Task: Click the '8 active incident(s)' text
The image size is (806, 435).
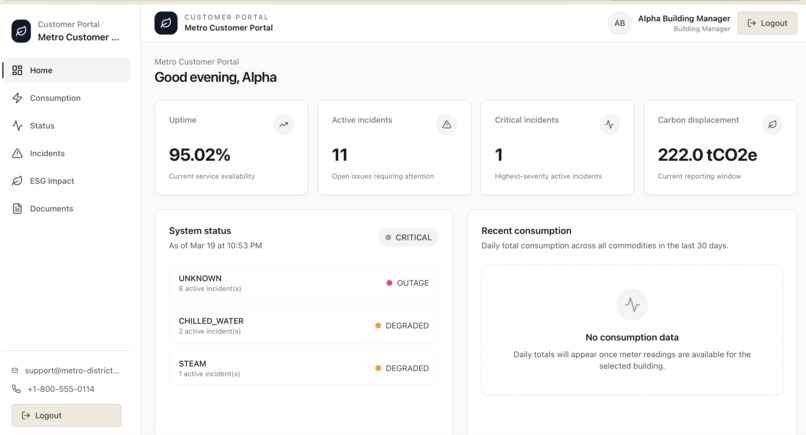Action: 210,289
